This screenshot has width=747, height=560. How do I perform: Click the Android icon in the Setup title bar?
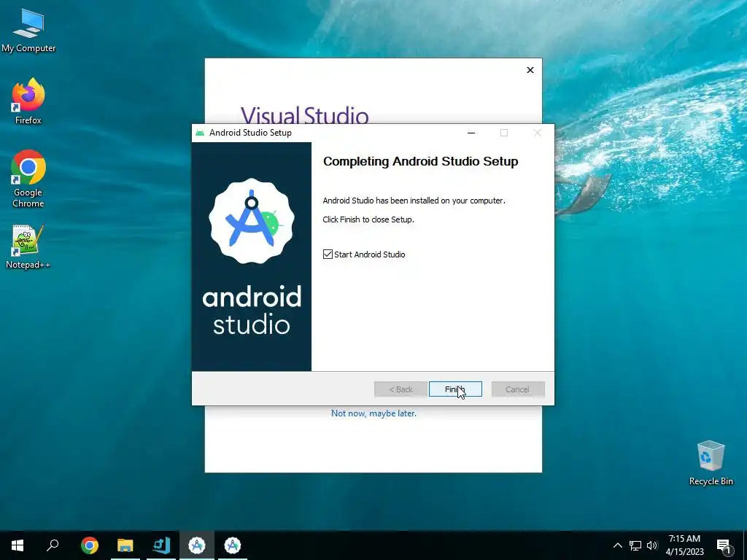click(200, 133)
